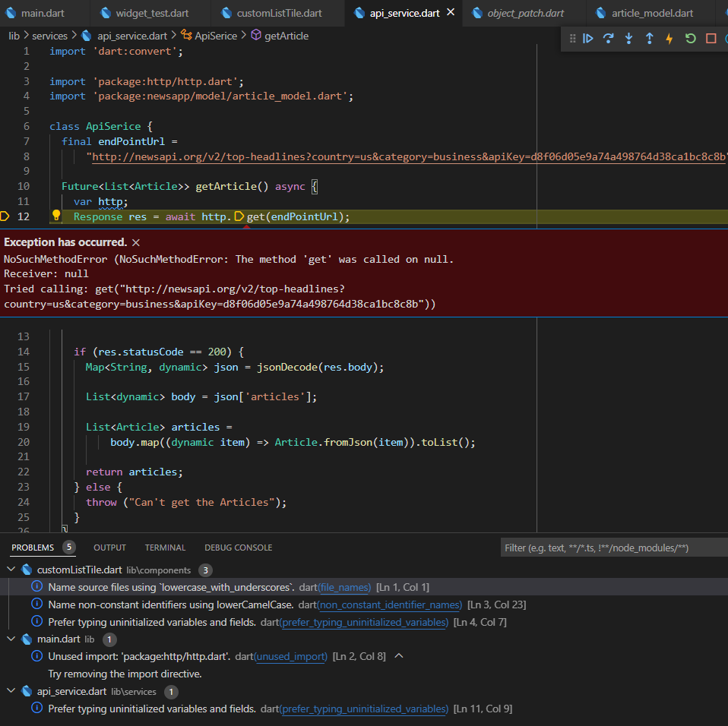
Task: Collapse the api_service.dart problems group
Action: pyautogui.click(x=11, y=691)
